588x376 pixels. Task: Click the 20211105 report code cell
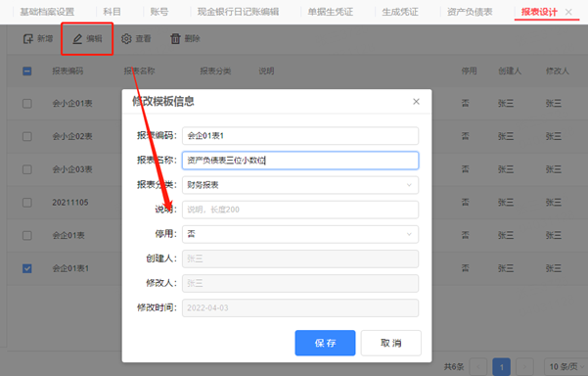tap(70, 203)
